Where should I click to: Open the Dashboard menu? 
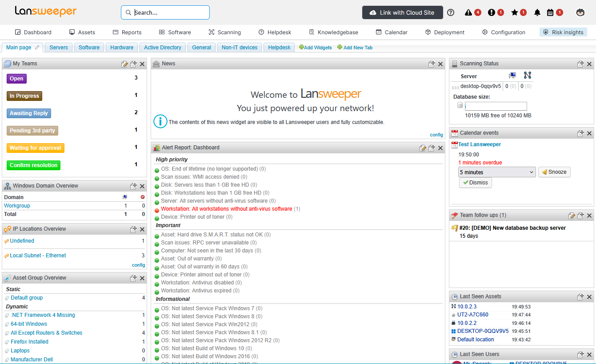pyautogui.click(x=33, y=32)
